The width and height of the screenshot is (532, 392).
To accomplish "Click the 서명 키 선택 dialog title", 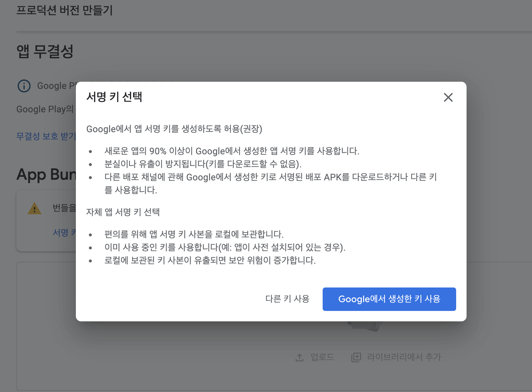I will point(114,97).
